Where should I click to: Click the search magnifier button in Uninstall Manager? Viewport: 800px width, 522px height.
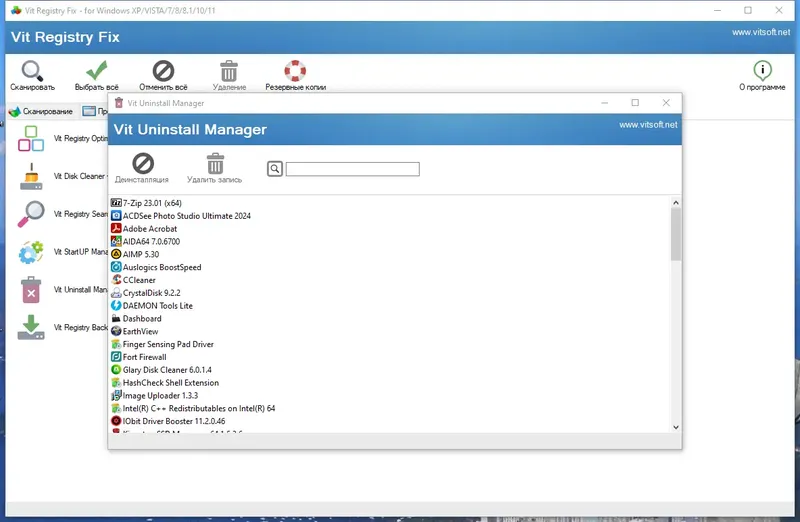click(274, 169)
